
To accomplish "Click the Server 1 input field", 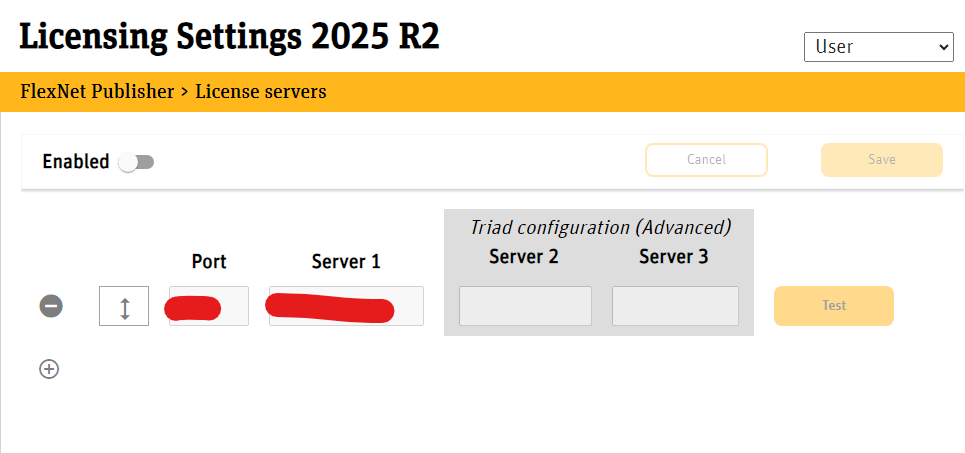I will (346, 306).
